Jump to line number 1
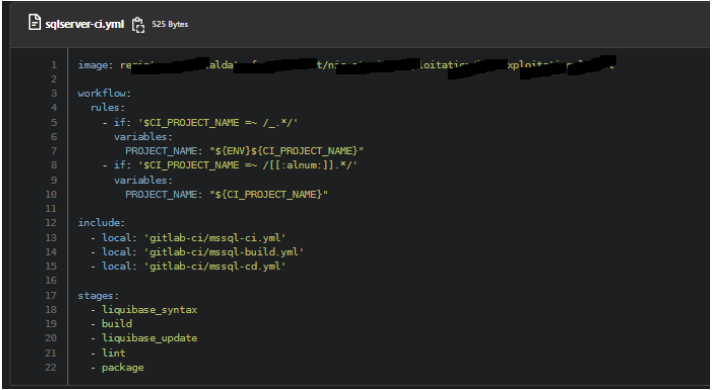The width and height of the screenshot is (712, 390). (x=54, y=65)
